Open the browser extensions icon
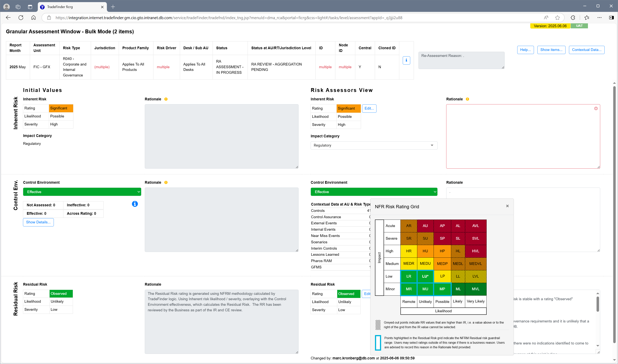Screen dimensions: 618x364 click(573, 18)
